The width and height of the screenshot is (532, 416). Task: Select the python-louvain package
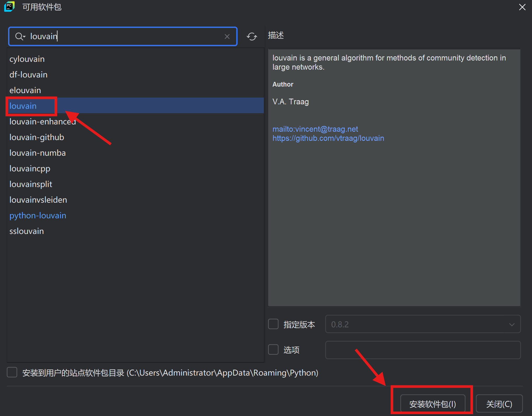pyautogui.click(x=38, y=215)
